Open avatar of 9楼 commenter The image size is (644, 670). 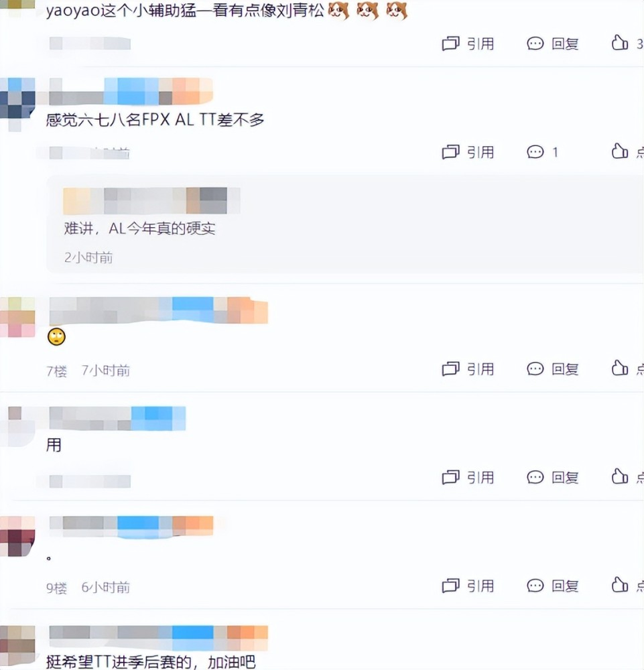[x=17, y=536]
